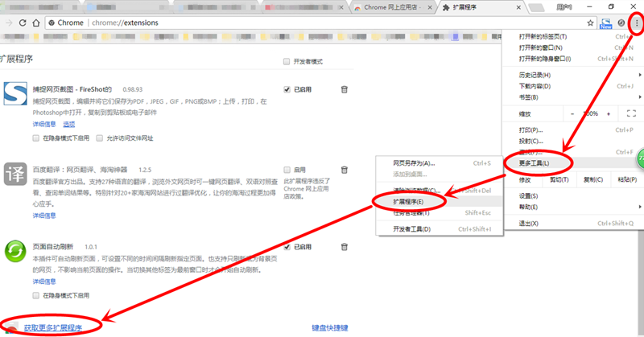Select 扩展程序(E) in submenu

click(x=440, y=202)
